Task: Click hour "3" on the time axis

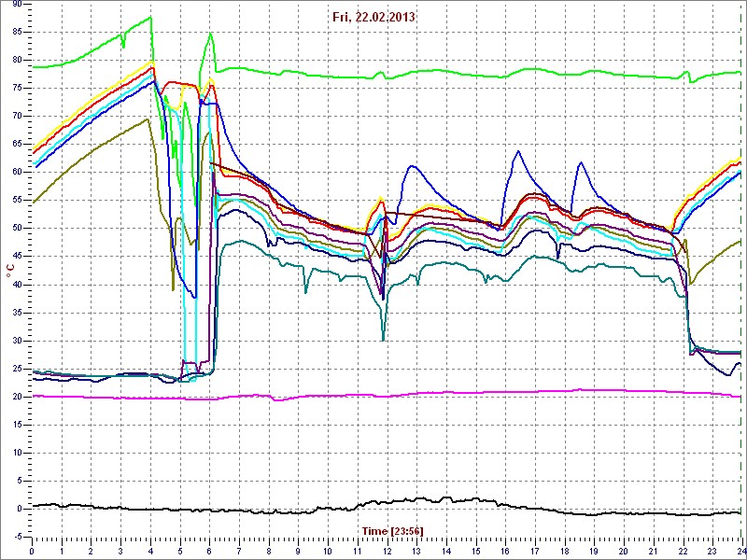Action: pos(120,552)
